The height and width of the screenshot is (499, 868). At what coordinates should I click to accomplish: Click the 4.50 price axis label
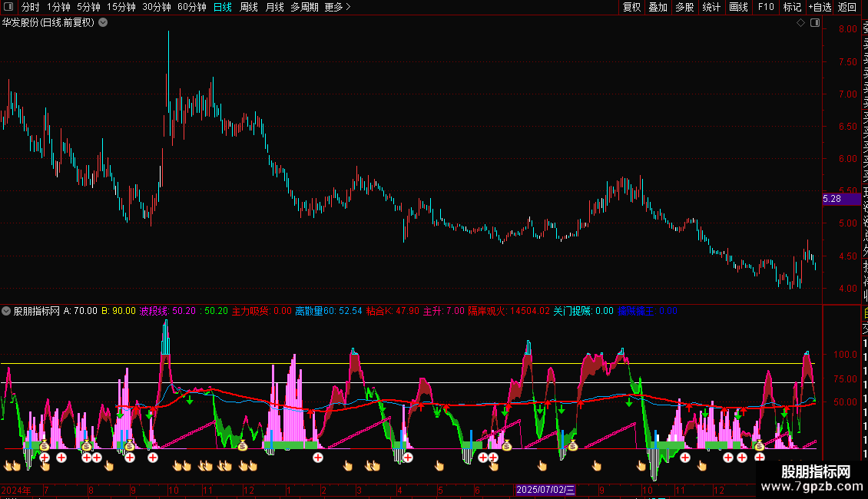coord(847,256)
